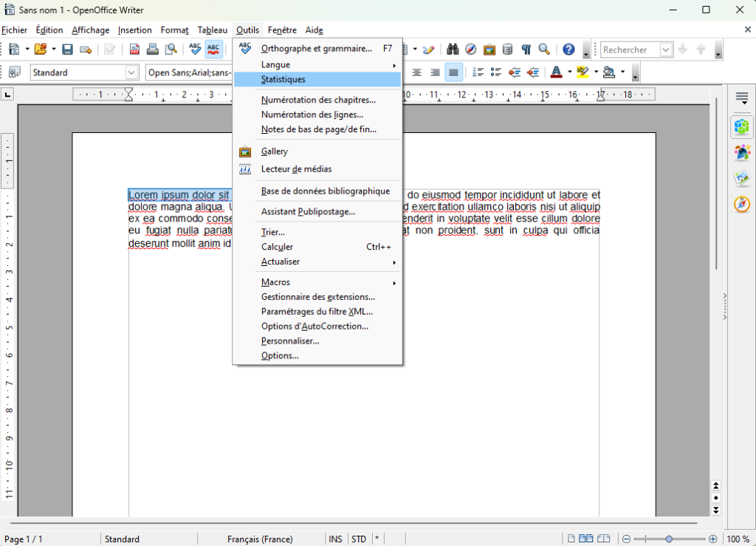Screen dimensions: 756x546
Task: Expand the Macros submenu
Action: (x=317, y=282)
